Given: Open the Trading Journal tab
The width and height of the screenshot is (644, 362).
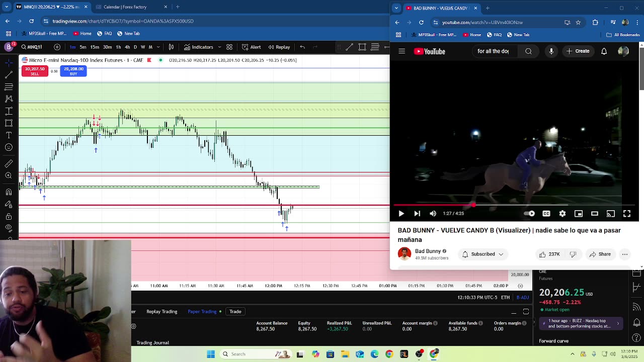Looking at the screenshot, I should pos(152,343).
